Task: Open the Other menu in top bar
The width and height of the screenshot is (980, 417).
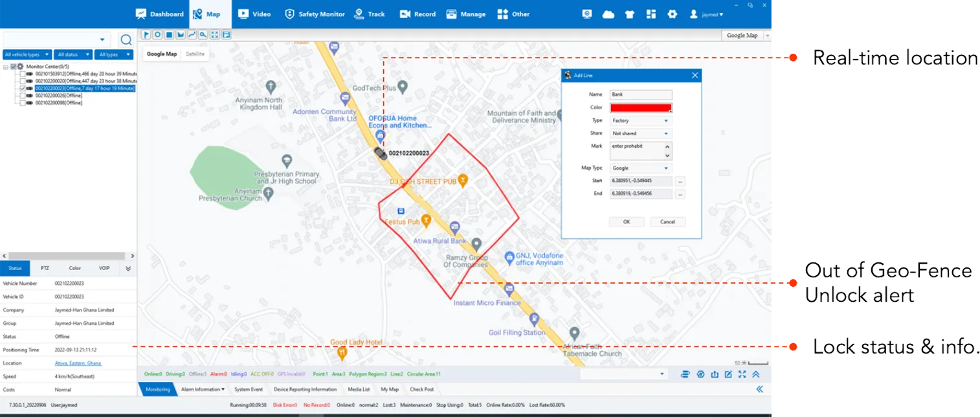Action: pos(513,14)
